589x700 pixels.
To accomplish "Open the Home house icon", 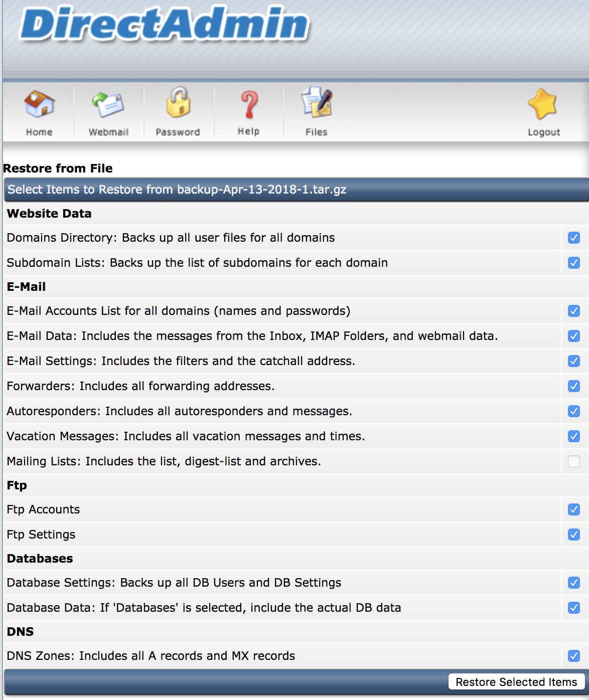I will click(x=40, y=104).
